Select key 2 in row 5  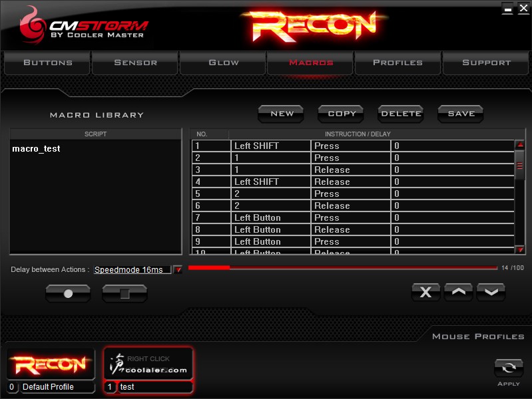point(271,194)
